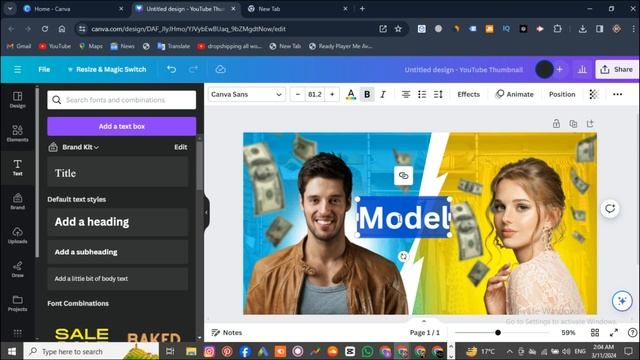The width and height of the screenshot is (640, 360).
Task: Click Edit next to Brand Kit
Action: 180,147
